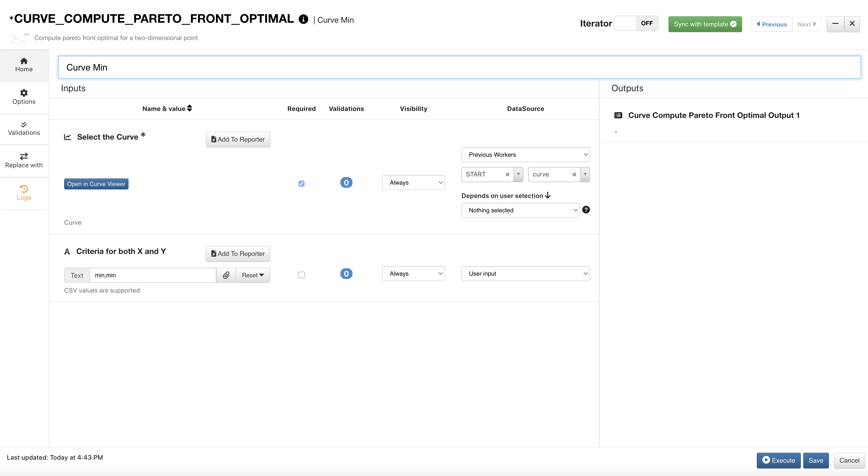Open Visibility dropdown for Criteria input
The image size is (868, 476).
click(x=413, y=273)
